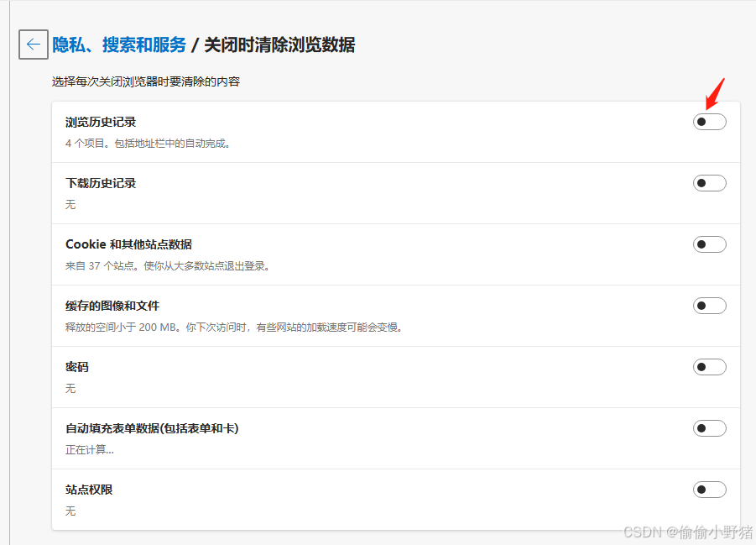Turn on the 下载历史记录 switch

709,183
